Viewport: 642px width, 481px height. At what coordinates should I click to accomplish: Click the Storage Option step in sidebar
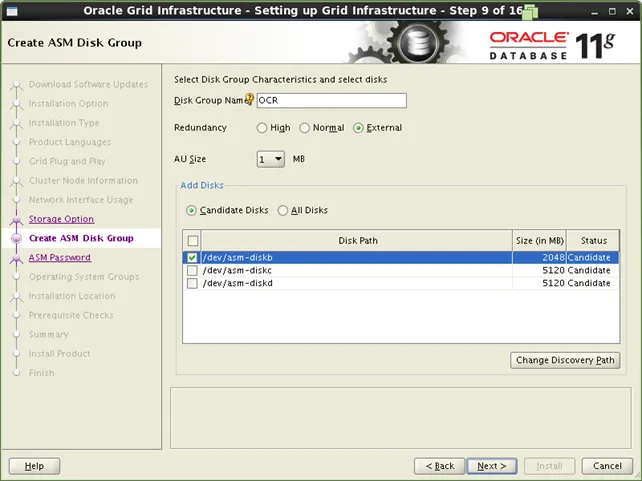coord(61,219)
